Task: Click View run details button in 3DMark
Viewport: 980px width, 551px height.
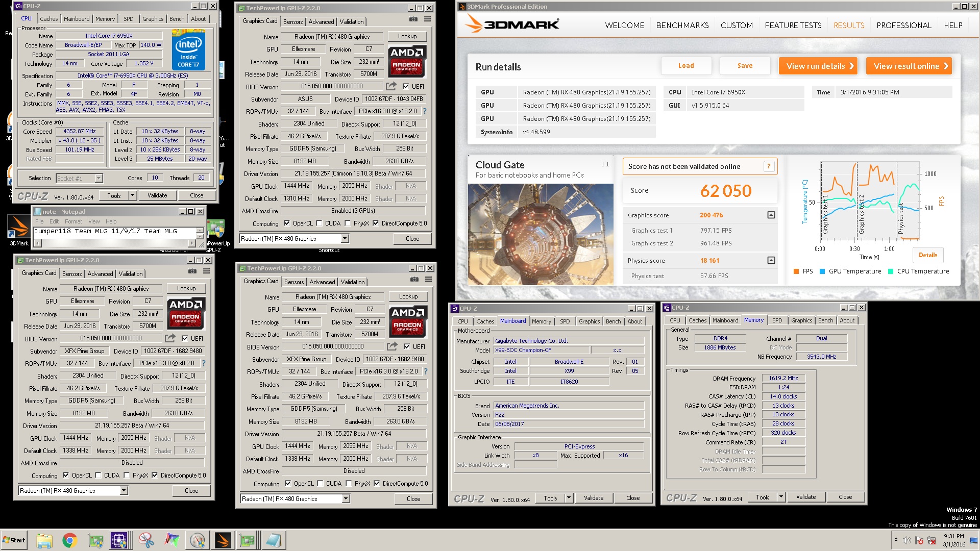Action: (818, 66)
